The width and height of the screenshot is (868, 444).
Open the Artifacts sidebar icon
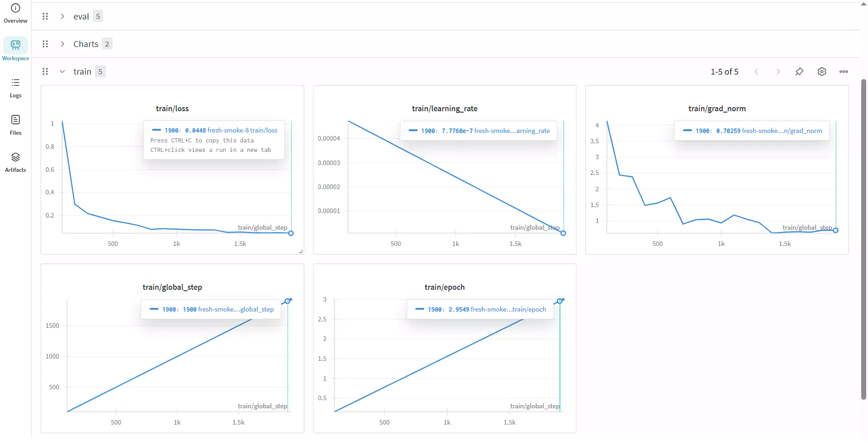tap(15, 162)
